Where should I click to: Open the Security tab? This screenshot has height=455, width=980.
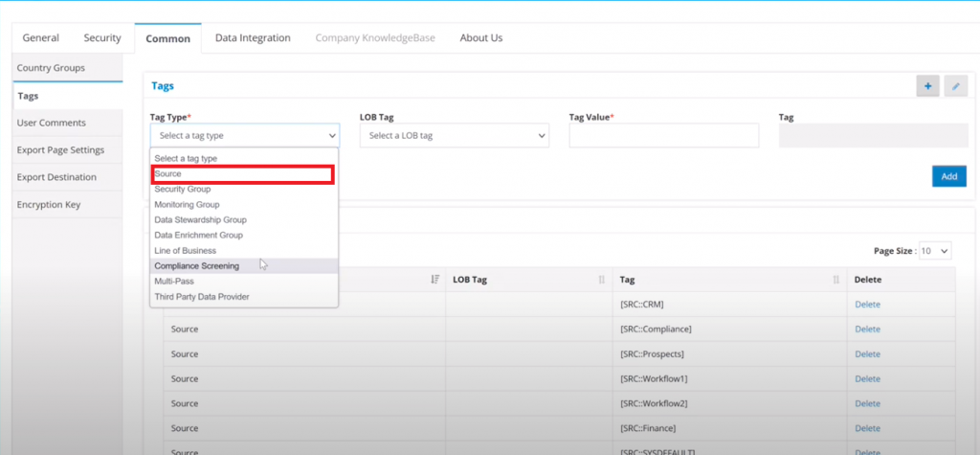point(101,38)
